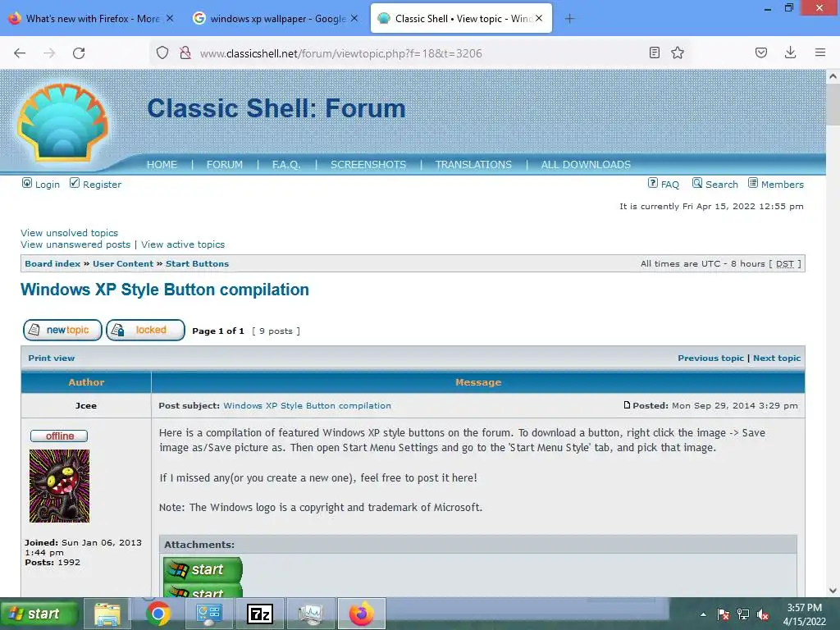View active topics link
Screen dimensions: 840x630
[x=183, y=244]
